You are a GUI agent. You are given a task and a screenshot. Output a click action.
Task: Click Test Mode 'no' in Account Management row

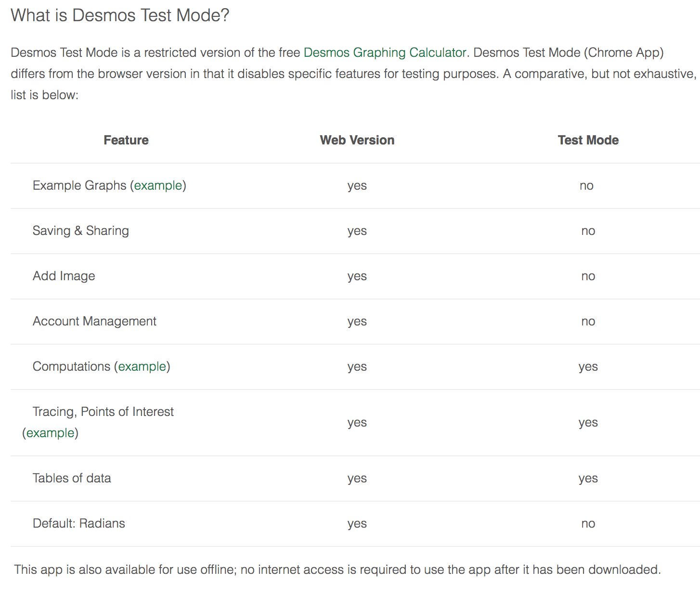point(588,322)
